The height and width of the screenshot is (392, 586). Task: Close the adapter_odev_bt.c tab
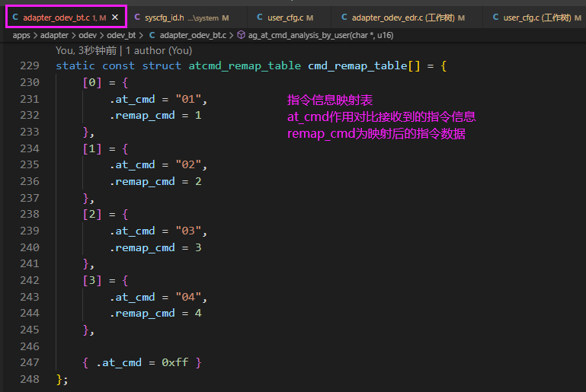coord(115,18)
